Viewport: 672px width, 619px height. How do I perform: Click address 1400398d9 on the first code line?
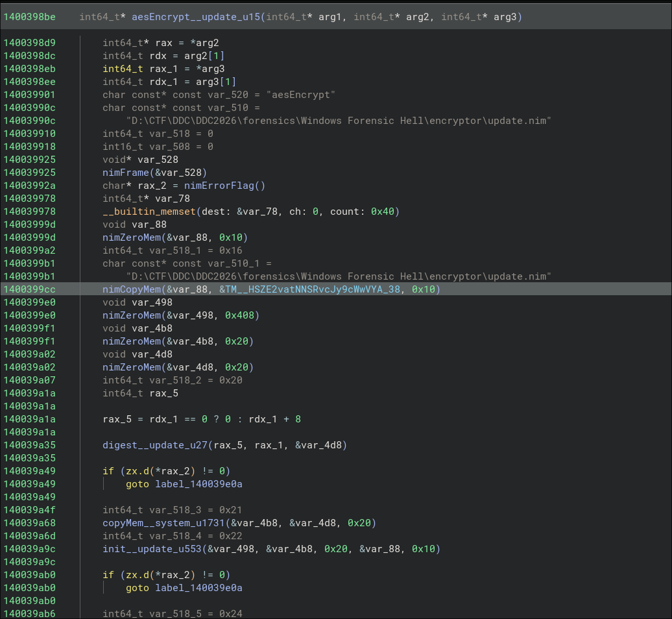[30, 43]
